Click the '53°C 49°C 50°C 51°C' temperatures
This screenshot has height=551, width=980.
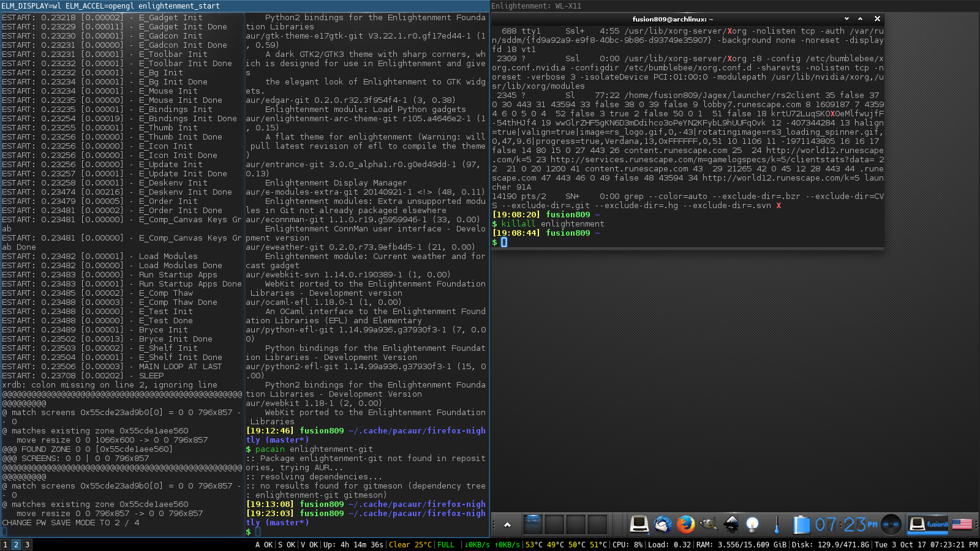pos(566,544)
